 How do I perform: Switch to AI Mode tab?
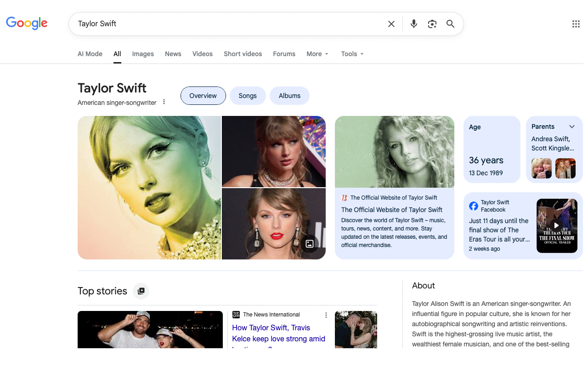(90, 54)
